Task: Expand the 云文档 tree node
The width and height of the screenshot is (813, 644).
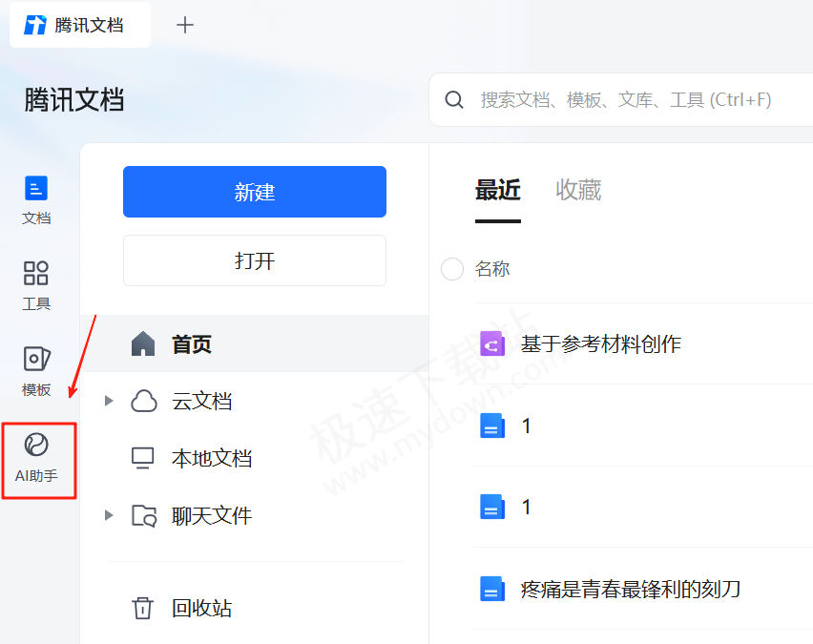Action: (108, 401)
